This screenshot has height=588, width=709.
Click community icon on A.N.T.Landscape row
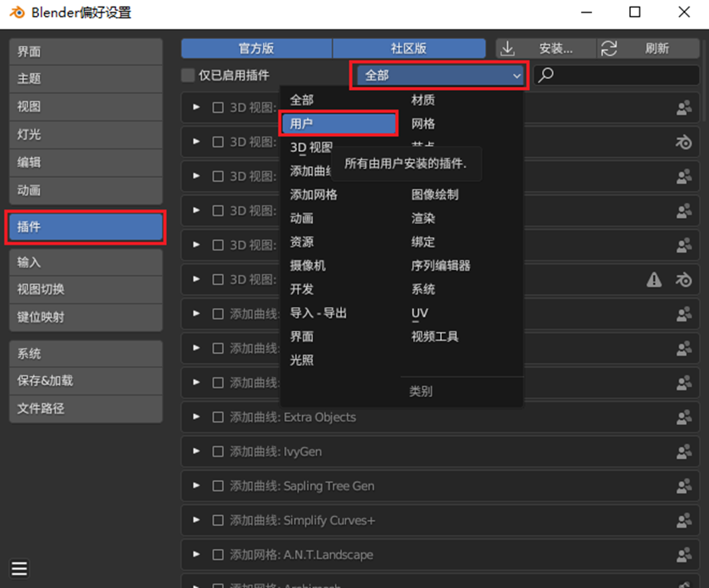(684, 555)
